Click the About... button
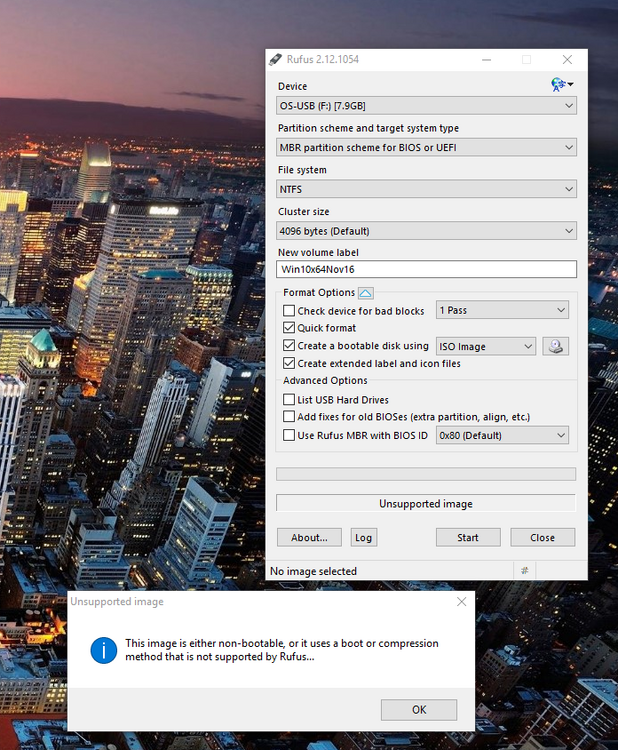This screenshot has height=750, width=618. click(309, 538)
